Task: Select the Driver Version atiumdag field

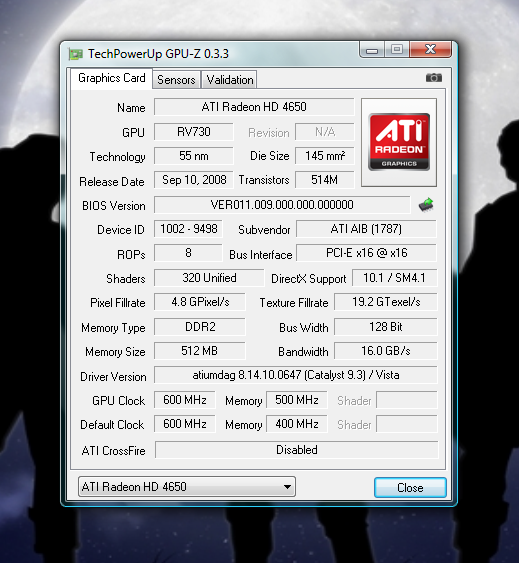Action: coord(296,375)
